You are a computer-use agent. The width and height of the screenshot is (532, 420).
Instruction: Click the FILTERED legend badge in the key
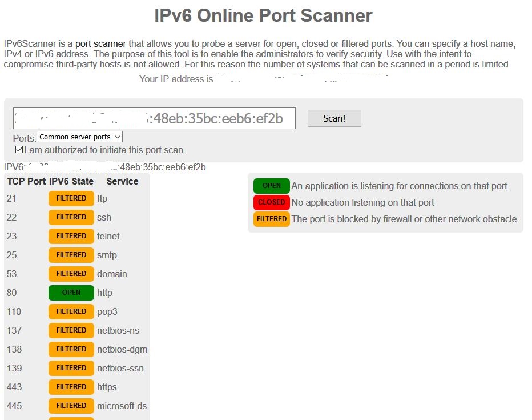[x=271, y=219]
